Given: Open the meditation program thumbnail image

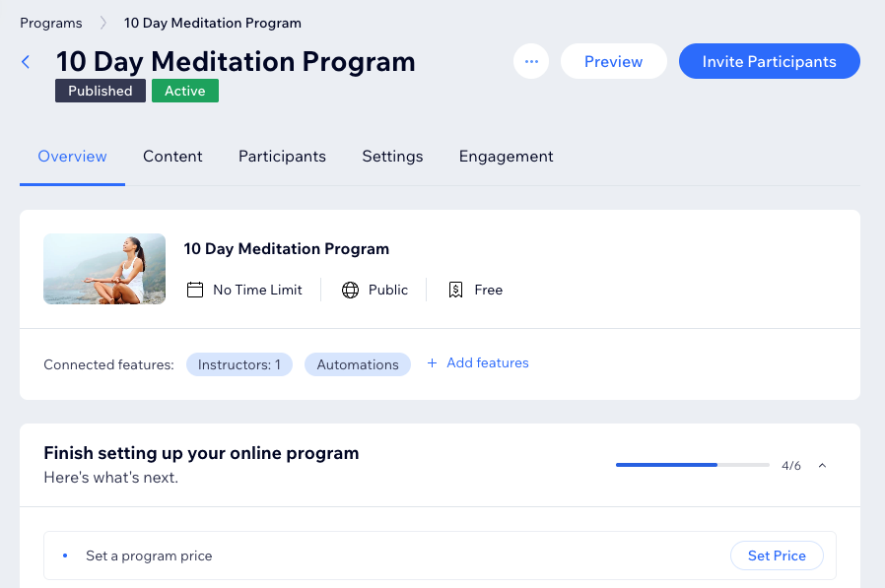Looking at the screenshot, I should [104, 269].
